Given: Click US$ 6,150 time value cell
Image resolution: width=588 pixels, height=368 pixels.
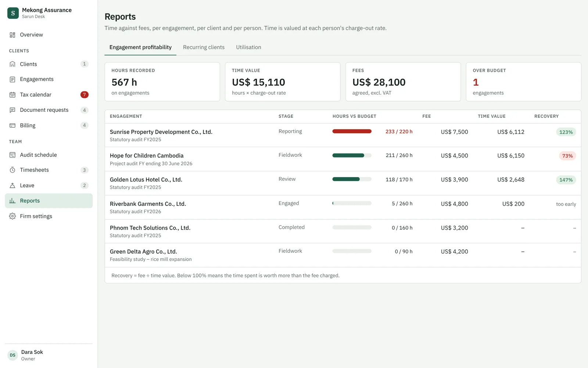Looking at the screenshot, I should click(x=511, y=156).
